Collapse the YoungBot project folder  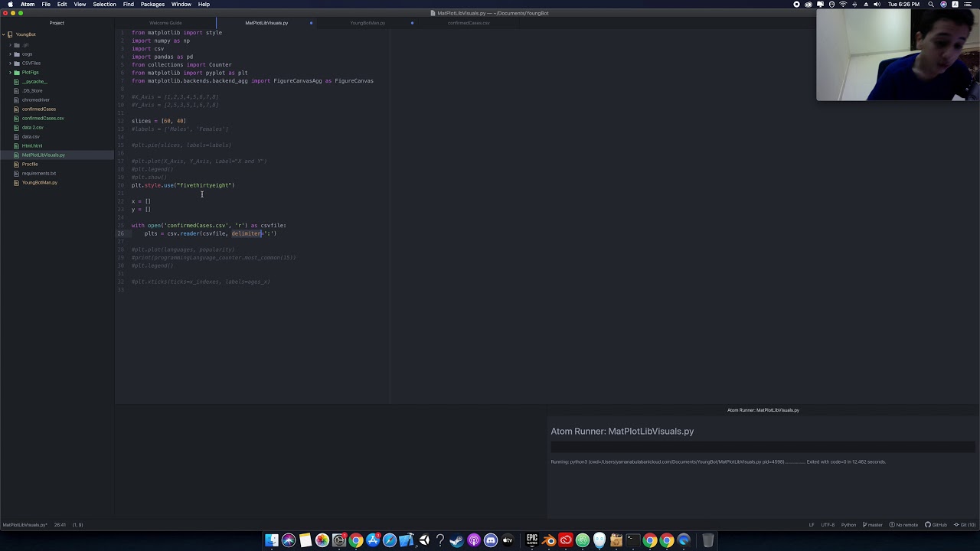[x=25, y=34]
